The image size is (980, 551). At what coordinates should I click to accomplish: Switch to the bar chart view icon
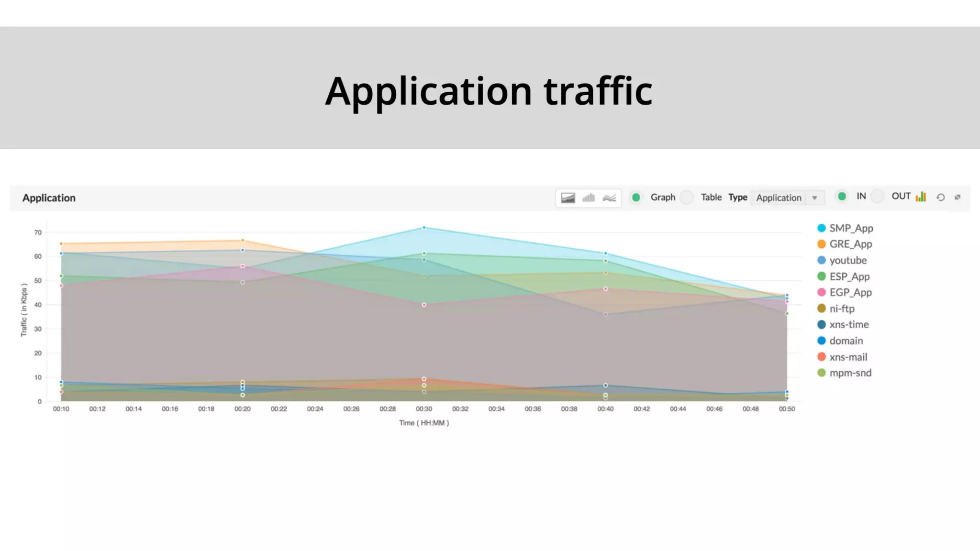click(589, 198)
